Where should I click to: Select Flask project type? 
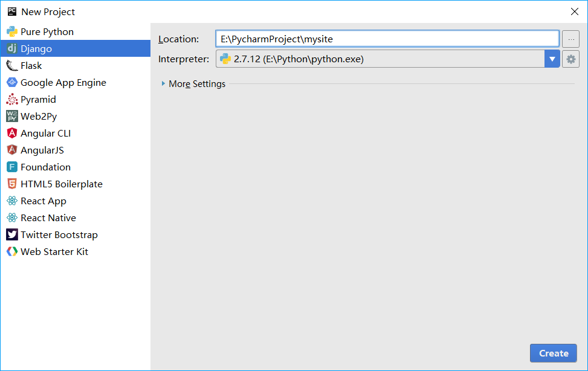pos(76,66)
